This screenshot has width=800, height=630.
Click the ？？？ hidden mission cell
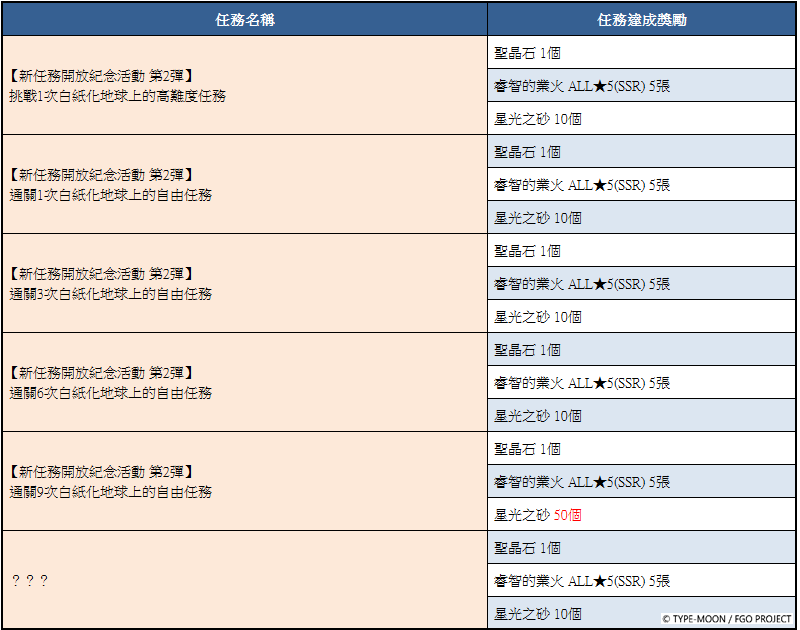tap(30, 581)
